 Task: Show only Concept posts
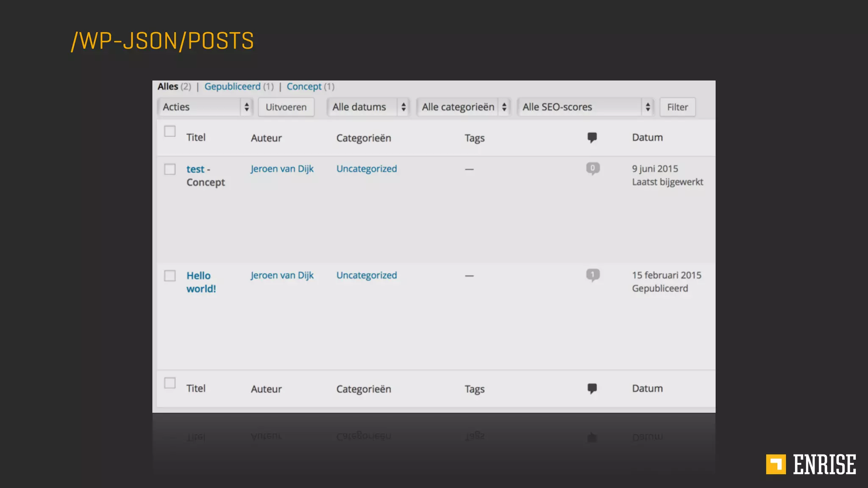pyautogui.click(x=304, y=87)
